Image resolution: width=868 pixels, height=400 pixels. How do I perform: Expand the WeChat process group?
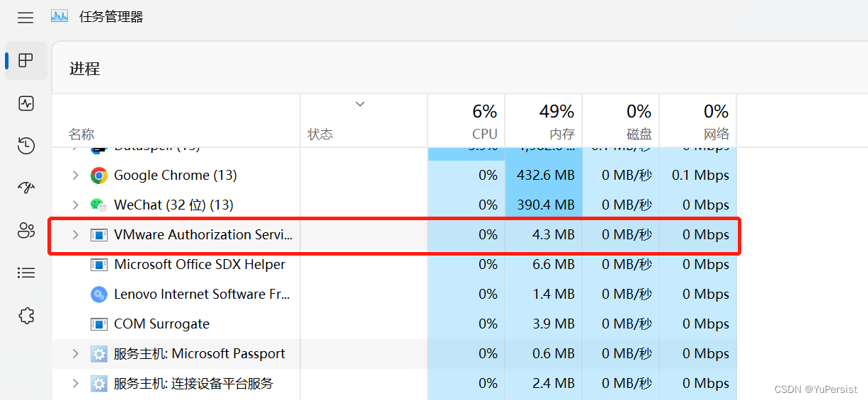[76, 205]
